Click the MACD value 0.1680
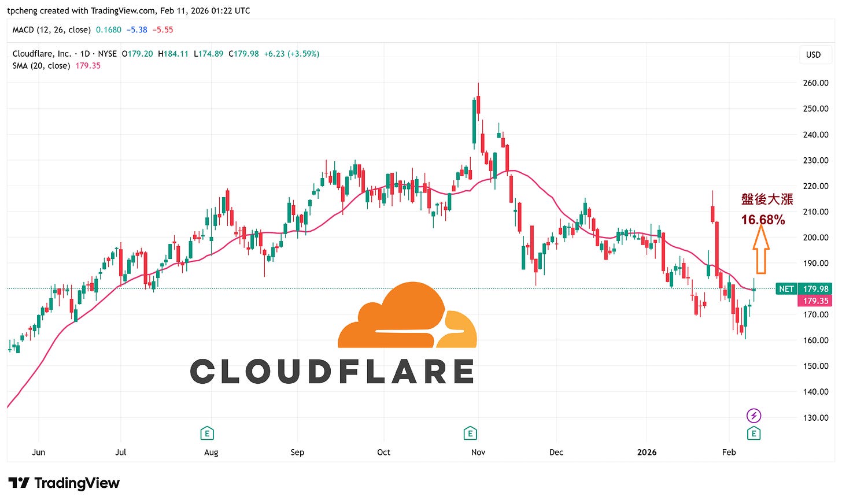 pyautogui.click(x=109, y=29)
